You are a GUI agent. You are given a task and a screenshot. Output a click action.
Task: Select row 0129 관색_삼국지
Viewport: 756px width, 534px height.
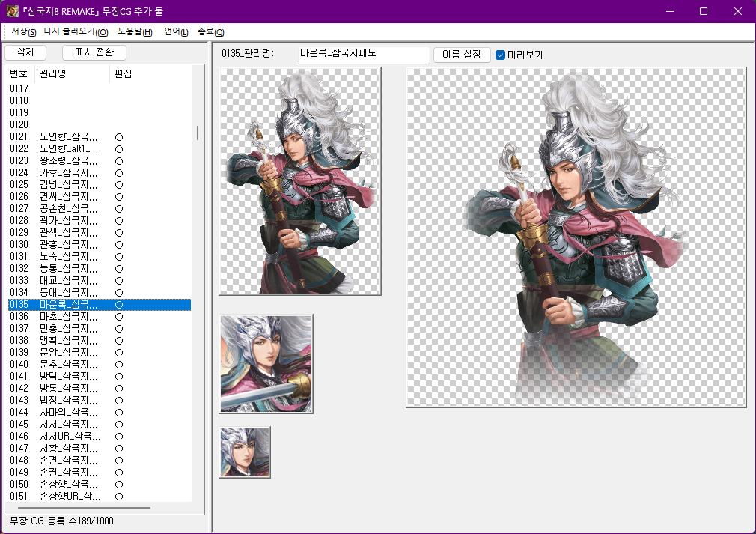coord(100,232)
